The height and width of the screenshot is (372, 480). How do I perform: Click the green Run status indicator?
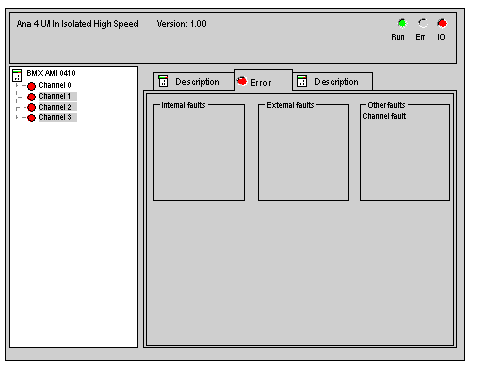(x=402, y=23)
